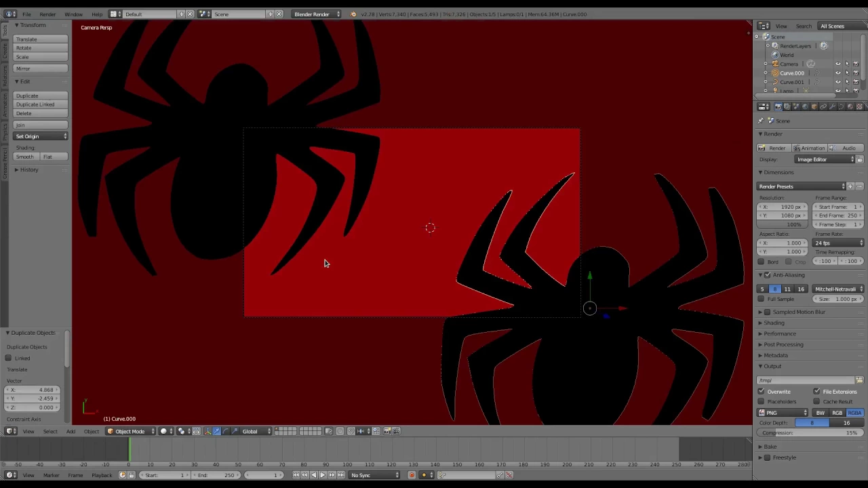Open the Material sphere tab
Viewport: 868px width, 488px height.
point(850,106)
